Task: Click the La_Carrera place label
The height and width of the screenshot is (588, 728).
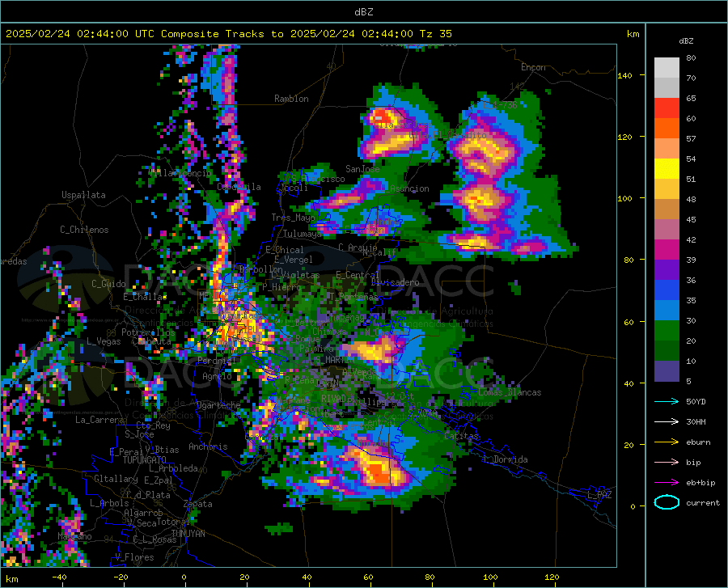Action: [99, 420]
